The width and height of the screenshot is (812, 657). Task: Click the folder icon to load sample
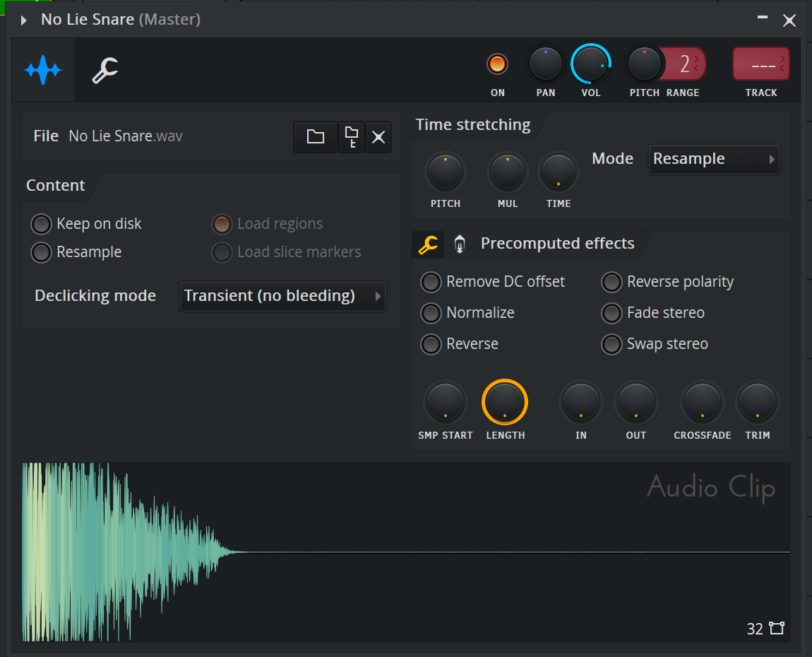(x=315, y=136)
